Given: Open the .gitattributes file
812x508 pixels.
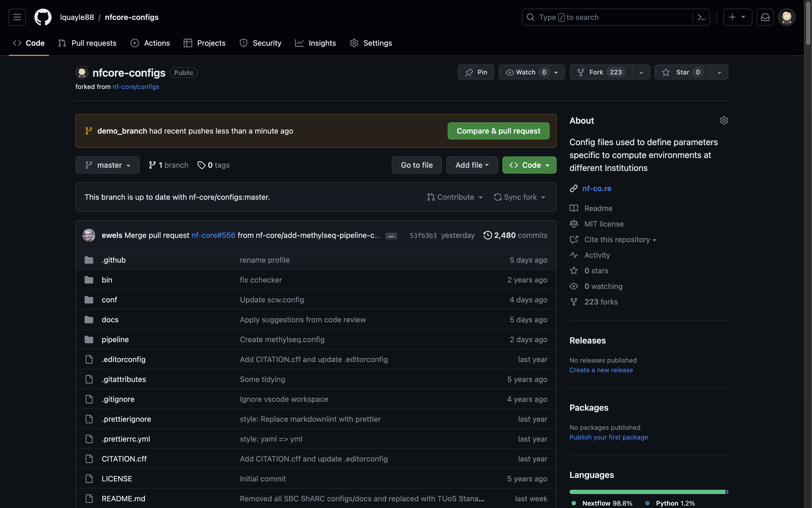Looking at the screenshot, I should [x=124, y=379].
